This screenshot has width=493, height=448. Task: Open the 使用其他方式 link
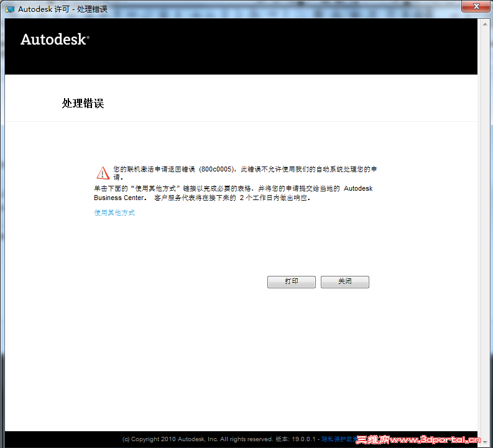coord(114,213)
